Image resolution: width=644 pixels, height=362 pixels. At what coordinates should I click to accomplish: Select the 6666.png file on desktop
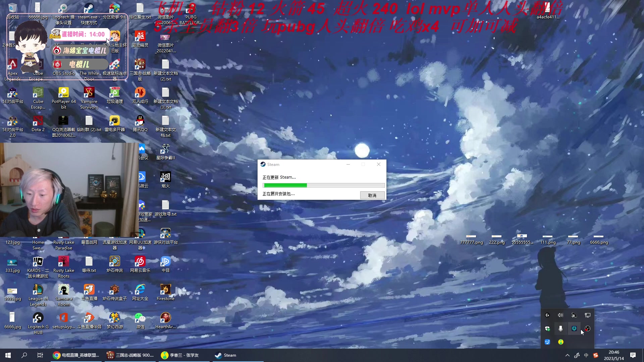point(599,239)
